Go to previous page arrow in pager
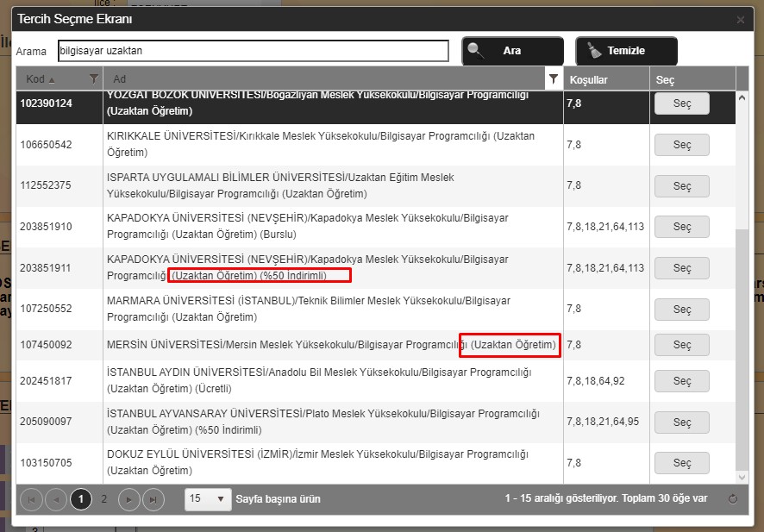This screenshot has width=764, height=532. 56,499
